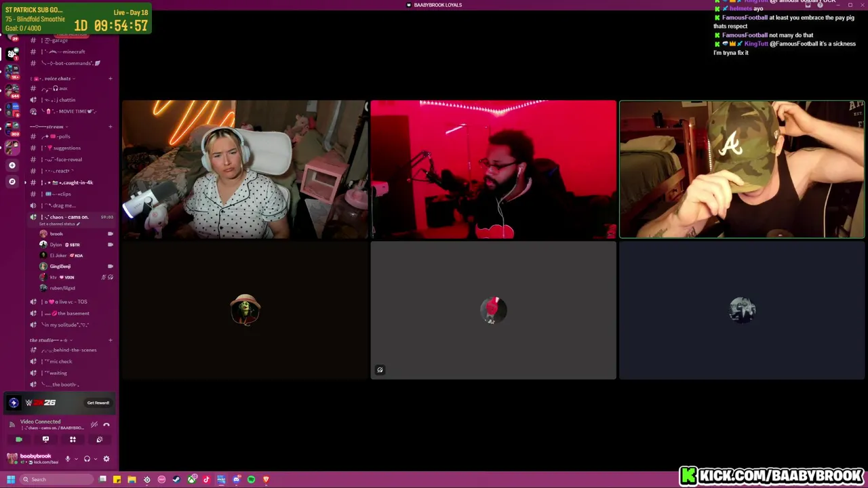Disconnect from the voice call
The width and height of the screenshot is (868, 488).
coord(106,424)
